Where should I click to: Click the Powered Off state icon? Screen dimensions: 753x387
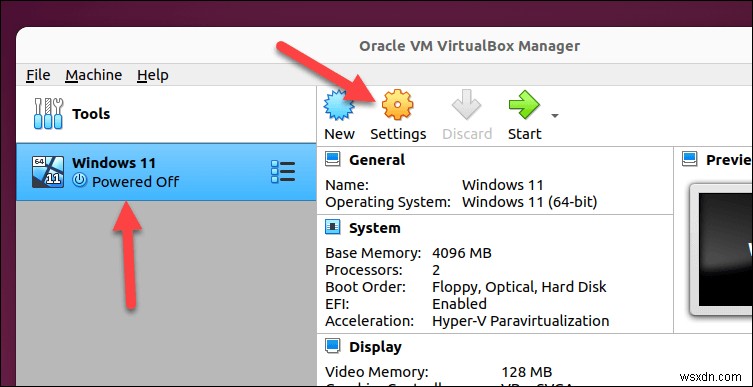(80, 181)
